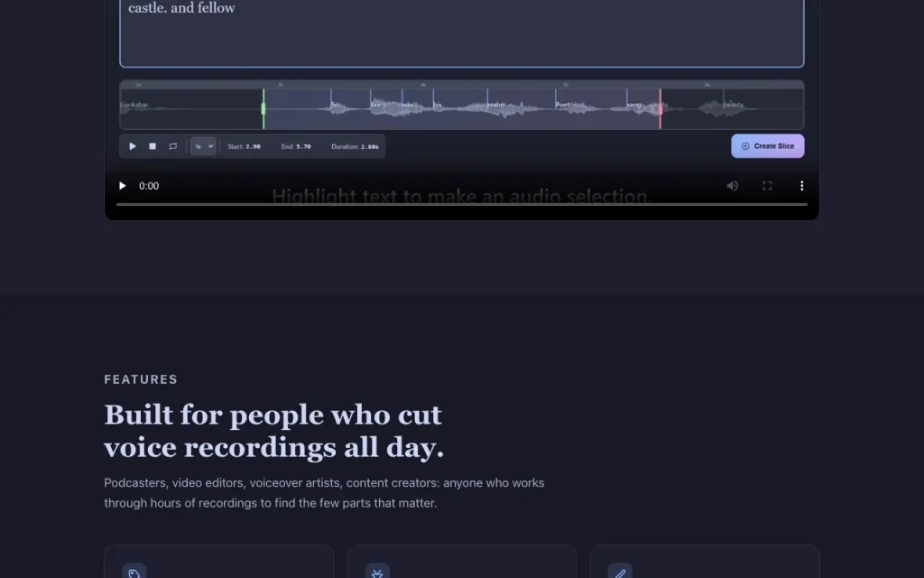Stop waveform playback with square icon
This screenshot has height=578, width=924.
coord(152,146)
